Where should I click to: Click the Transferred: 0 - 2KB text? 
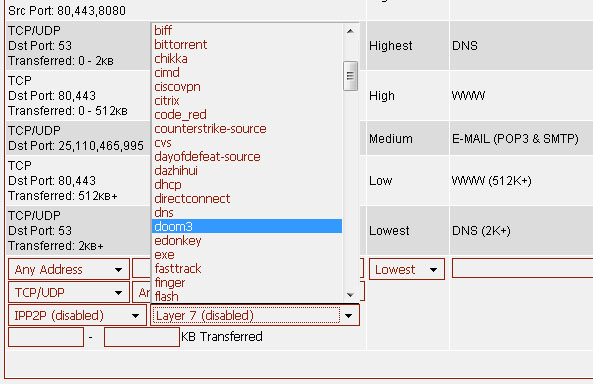61,61
